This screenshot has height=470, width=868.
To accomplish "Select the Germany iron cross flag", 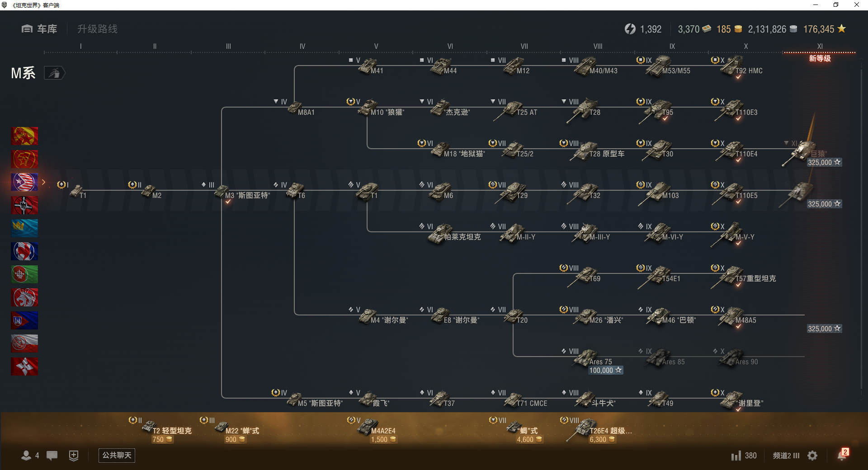I will [24, 205].
